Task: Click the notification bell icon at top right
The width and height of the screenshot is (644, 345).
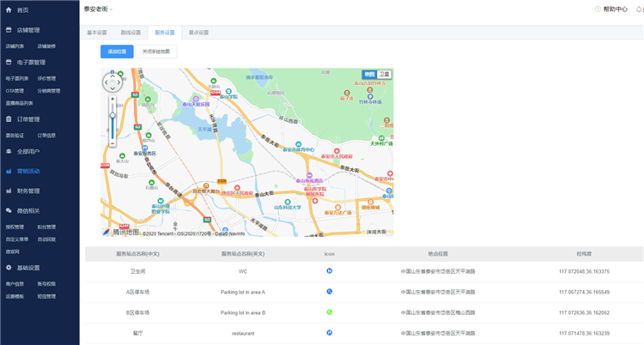Action: click(638, 9)
